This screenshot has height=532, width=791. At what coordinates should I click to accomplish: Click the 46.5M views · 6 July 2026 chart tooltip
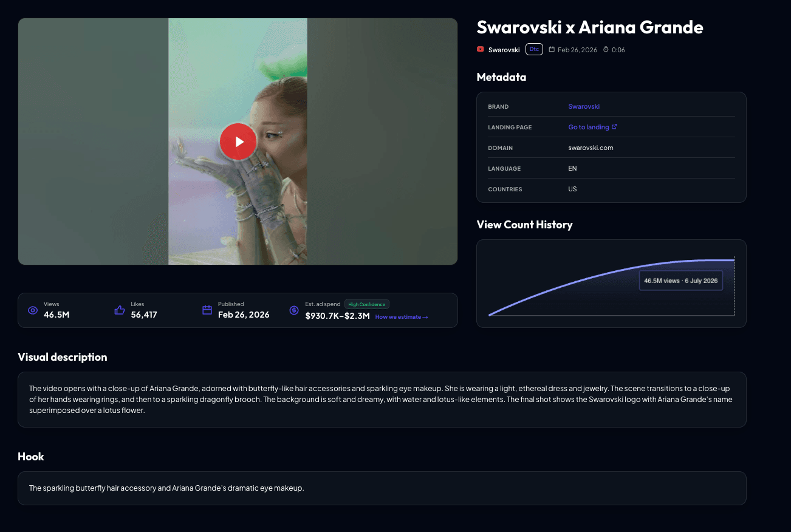[x=681, y=281]
